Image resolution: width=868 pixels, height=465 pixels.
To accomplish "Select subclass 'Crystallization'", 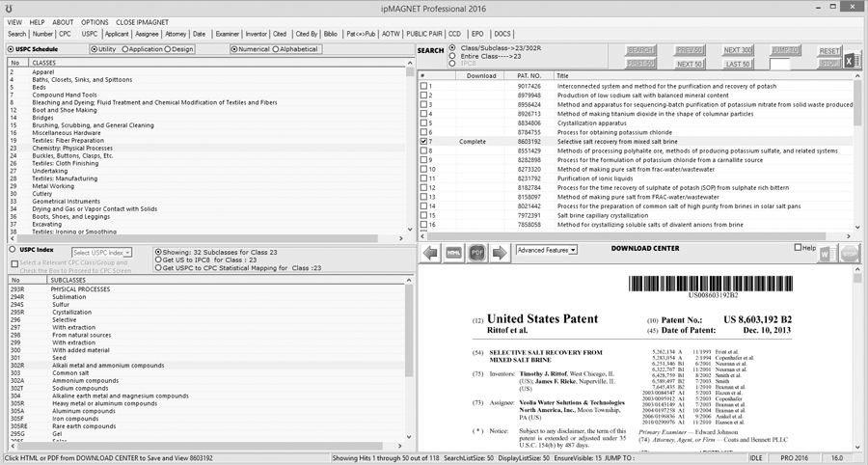I will 206,313.
